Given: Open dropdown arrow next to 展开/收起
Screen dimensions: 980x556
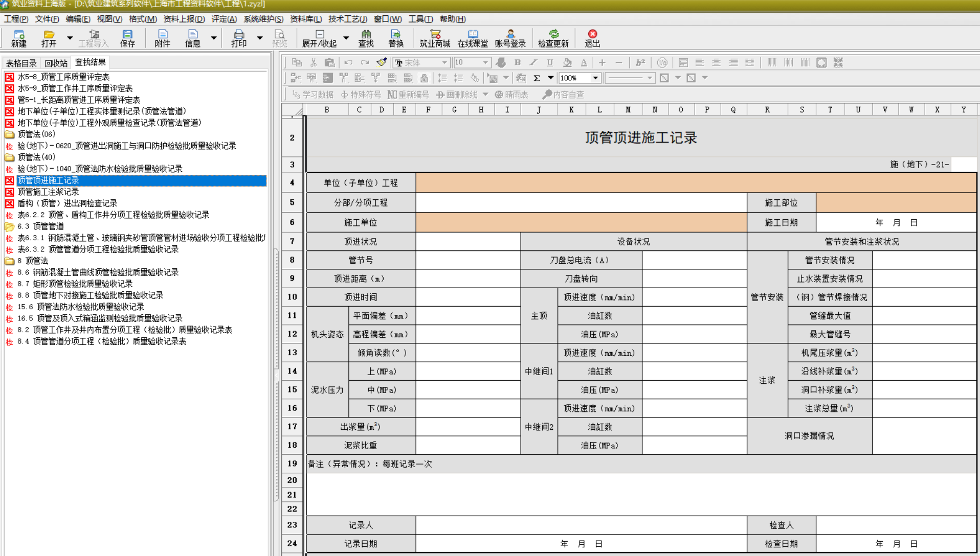Looking at the screenshot, I should point(346,38).
